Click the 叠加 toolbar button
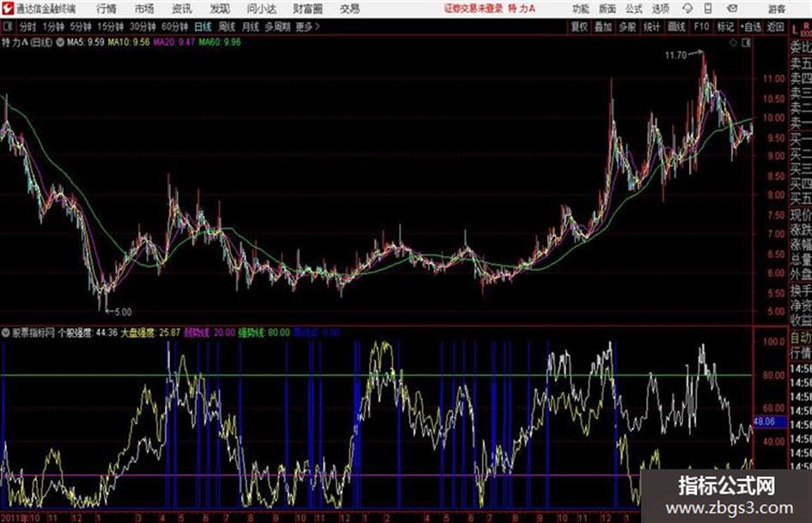 coord(603,27)
